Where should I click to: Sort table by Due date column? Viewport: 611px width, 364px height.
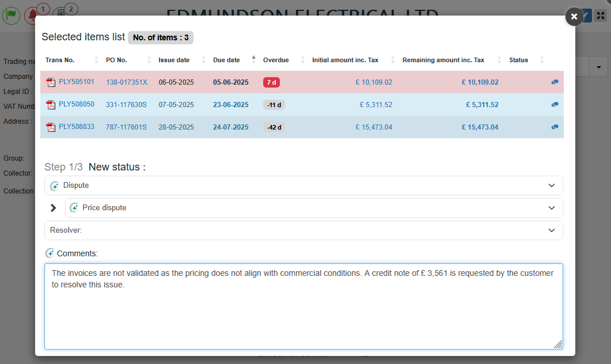[x=226, y=60]
